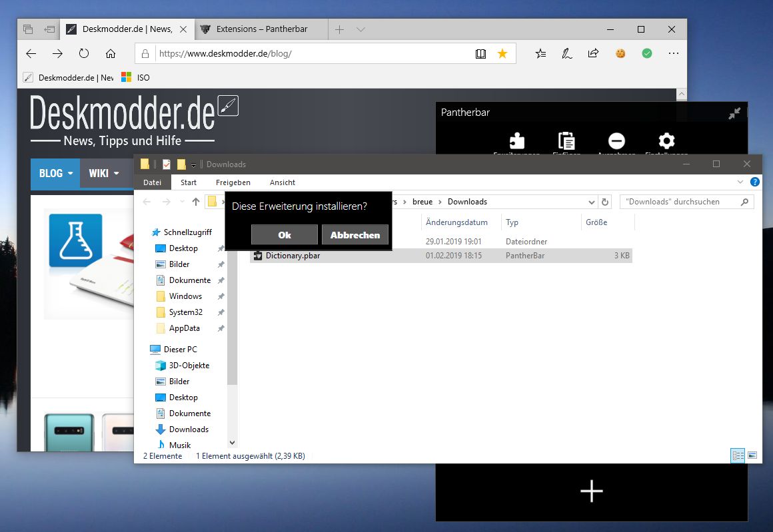Open breadcrumb chevron before breue in address bar
Screen dimensions: 773x532
404,202
